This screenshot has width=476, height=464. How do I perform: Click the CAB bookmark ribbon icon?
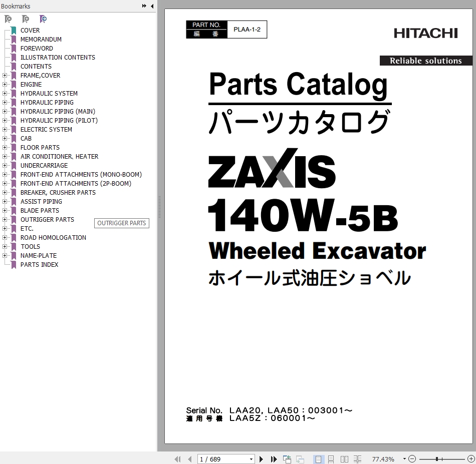(14, 138)
